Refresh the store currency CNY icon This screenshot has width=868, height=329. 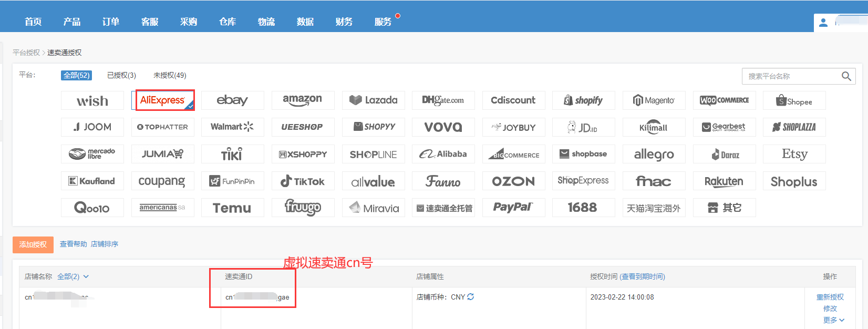point(471,297)
